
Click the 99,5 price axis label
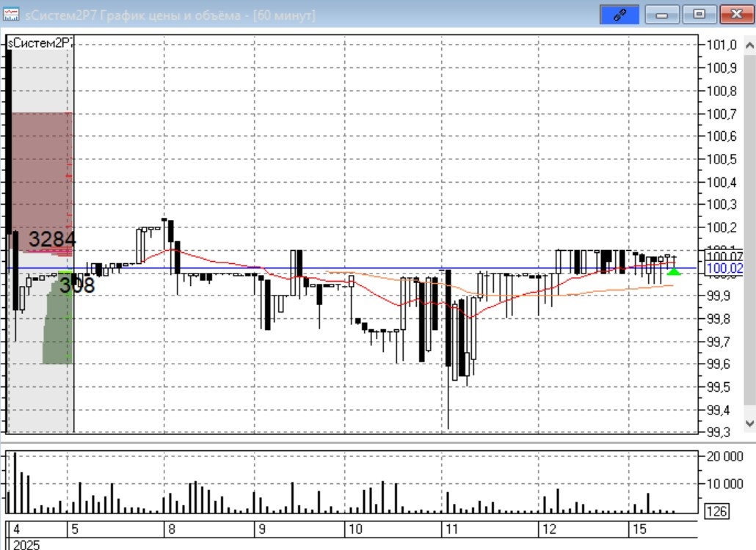pyautogui.click(x=719, y=387)
